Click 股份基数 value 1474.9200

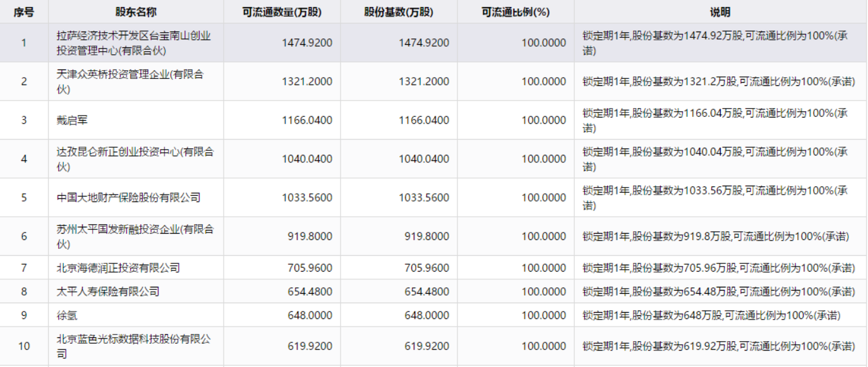point(424,43)
